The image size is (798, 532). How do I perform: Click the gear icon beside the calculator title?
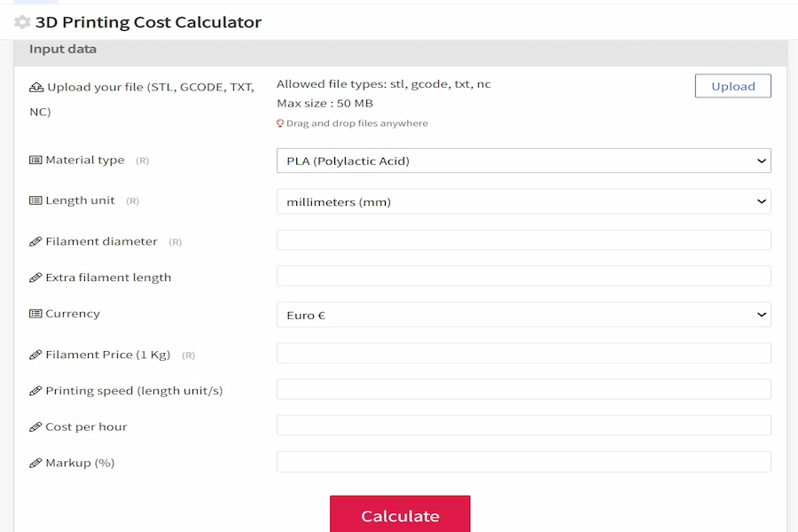[x=22, y=22]
